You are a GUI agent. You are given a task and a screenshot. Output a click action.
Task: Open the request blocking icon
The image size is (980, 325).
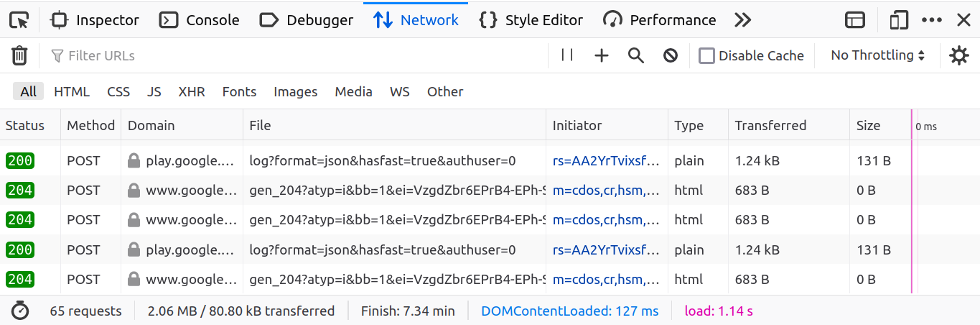click(671, 55)
